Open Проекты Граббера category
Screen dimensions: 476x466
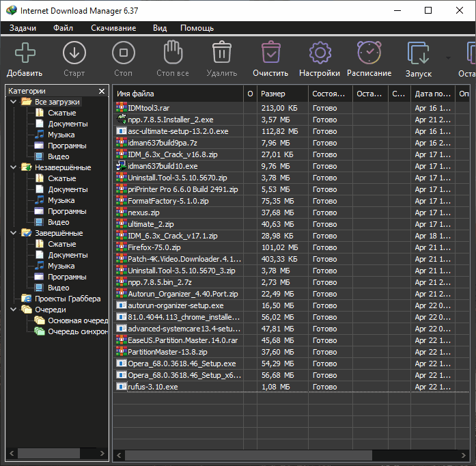[68, 299]
